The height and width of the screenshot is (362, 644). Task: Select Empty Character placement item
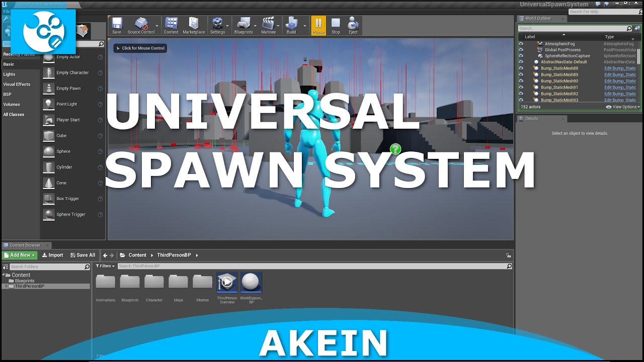[73, 72]
